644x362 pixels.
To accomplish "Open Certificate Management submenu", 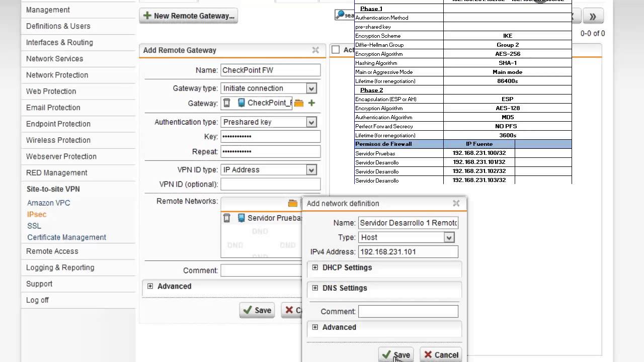I will (x=66, y=237).
